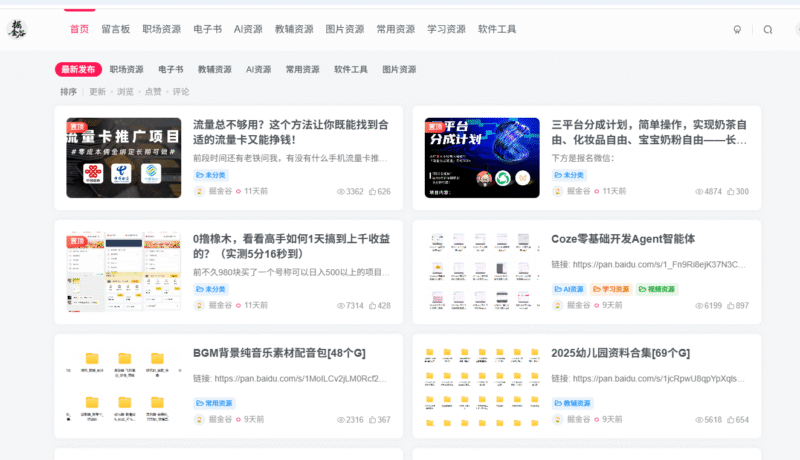Open the 2025幼儿园资料合集 thumbnail
800x460 pixels.
(482, 386)
